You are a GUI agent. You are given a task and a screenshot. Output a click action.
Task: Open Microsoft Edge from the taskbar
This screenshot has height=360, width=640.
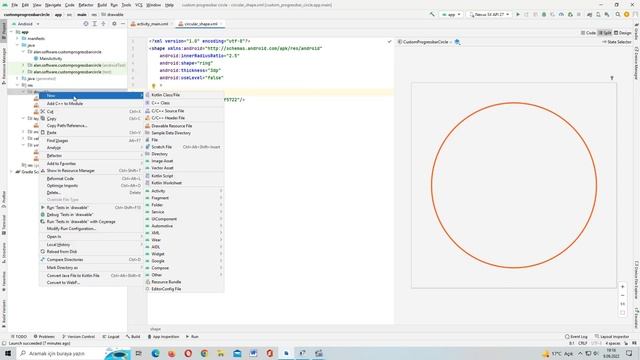click(x=155, y=353)
